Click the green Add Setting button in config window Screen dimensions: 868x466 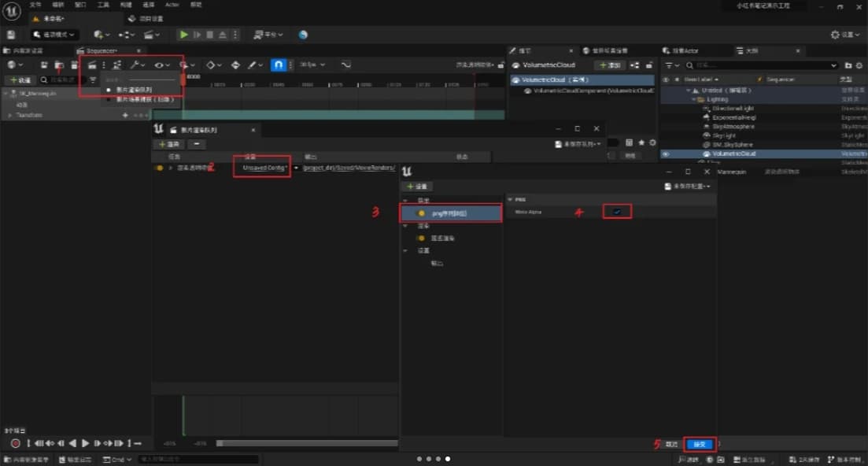tap(416, 187)
